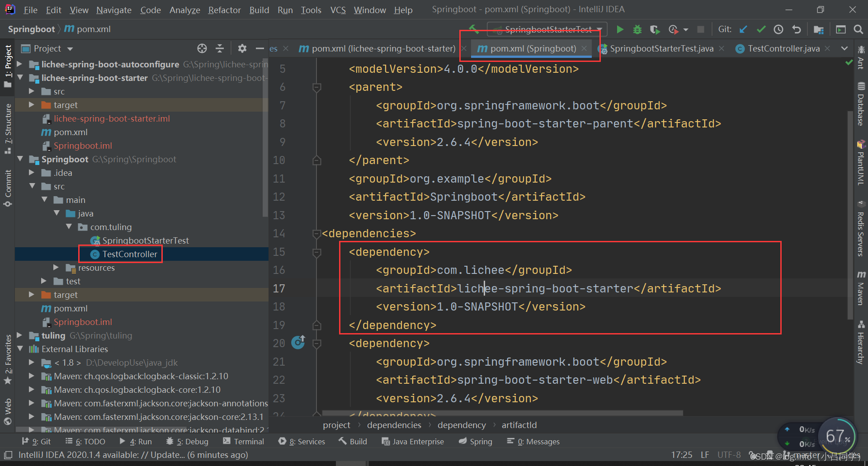
Task: Collapse the Springboot module tree
Action: point(19,159)
